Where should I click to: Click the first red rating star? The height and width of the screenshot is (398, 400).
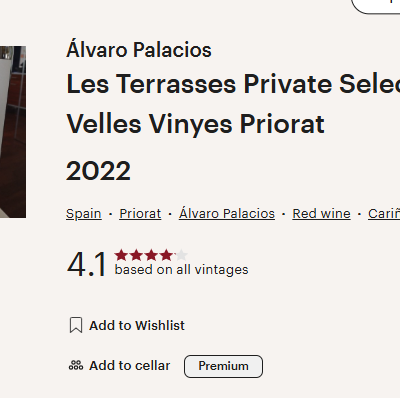(x=121, y=255)
